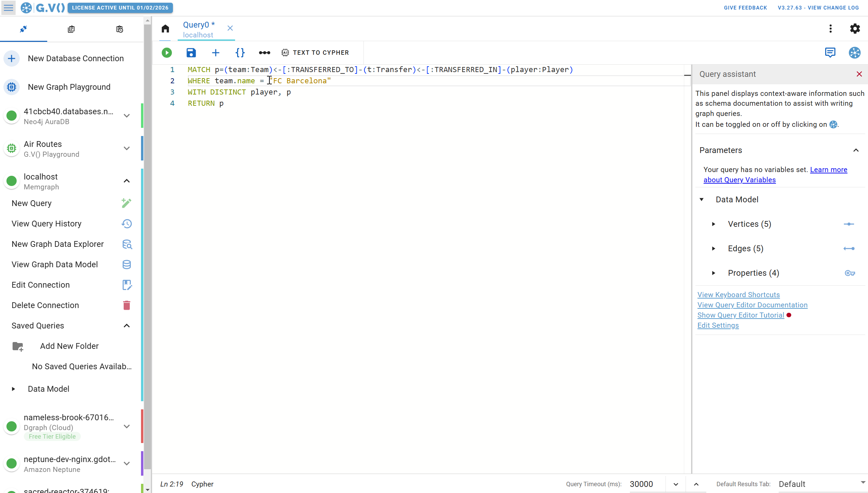This screenshot has height=493, width=868.
Task: Collapse the Data Model tree in assistant
Action: [x=702, y=200]
